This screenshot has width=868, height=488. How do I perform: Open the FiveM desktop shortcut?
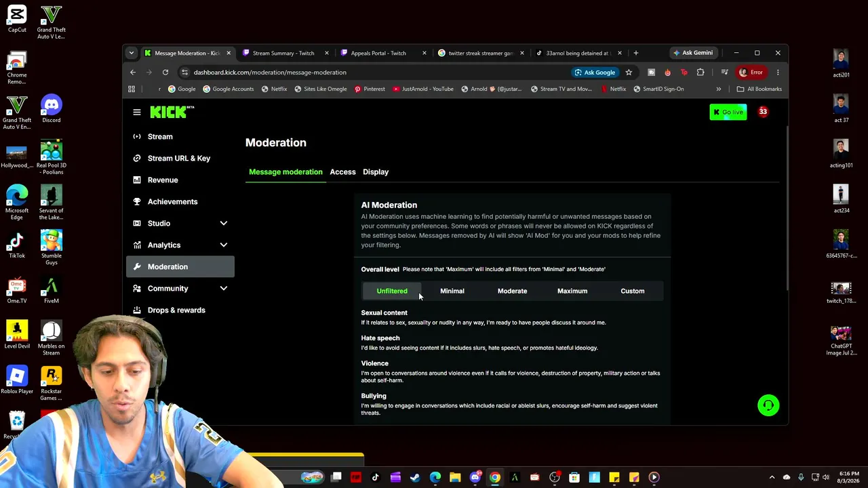51,290
